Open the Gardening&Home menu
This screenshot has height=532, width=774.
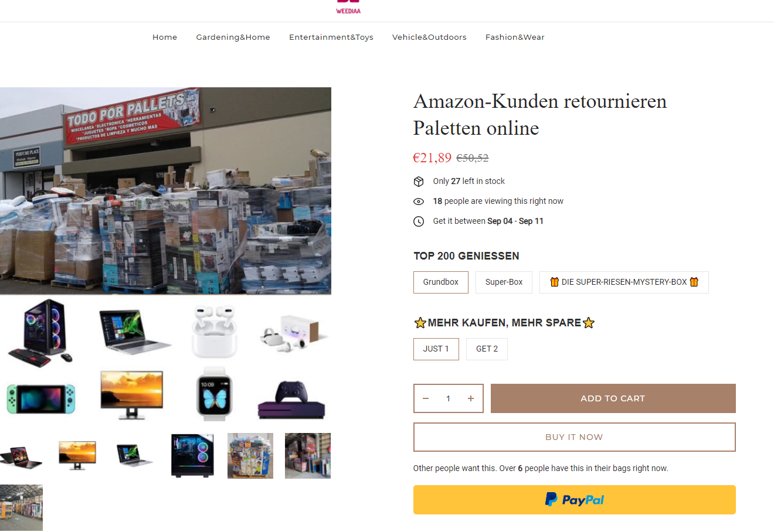point(233,37)
